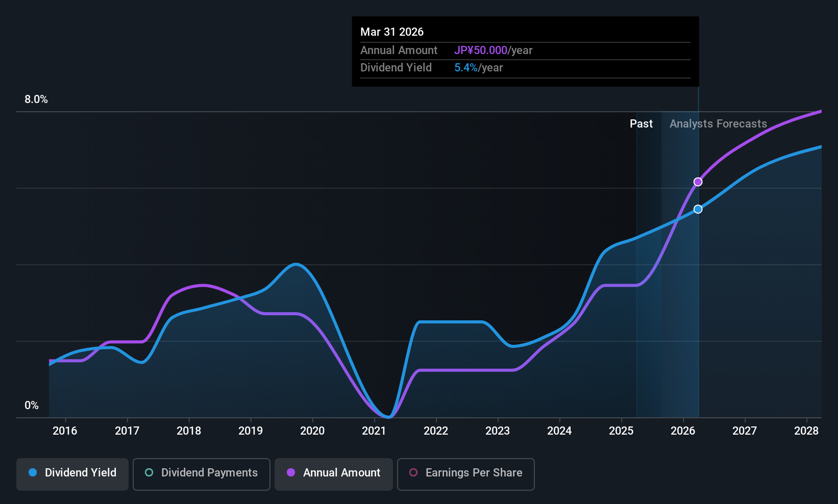This screenshot has height=504, width=838.
Task: Click the Dividend Yield tooltip row label
Action: click(396, 68)
